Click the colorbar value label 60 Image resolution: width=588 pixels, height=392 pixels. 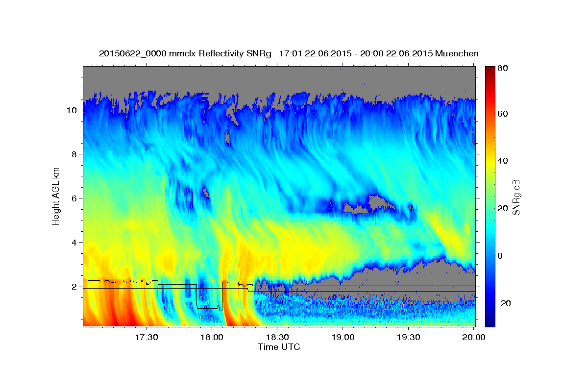[503, 114]
